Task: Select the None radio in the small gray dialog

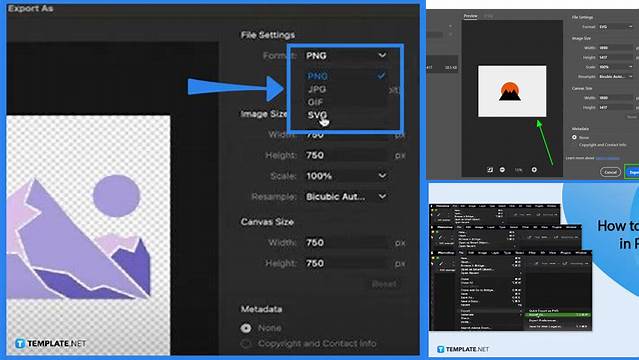Action: click(574, 137)
